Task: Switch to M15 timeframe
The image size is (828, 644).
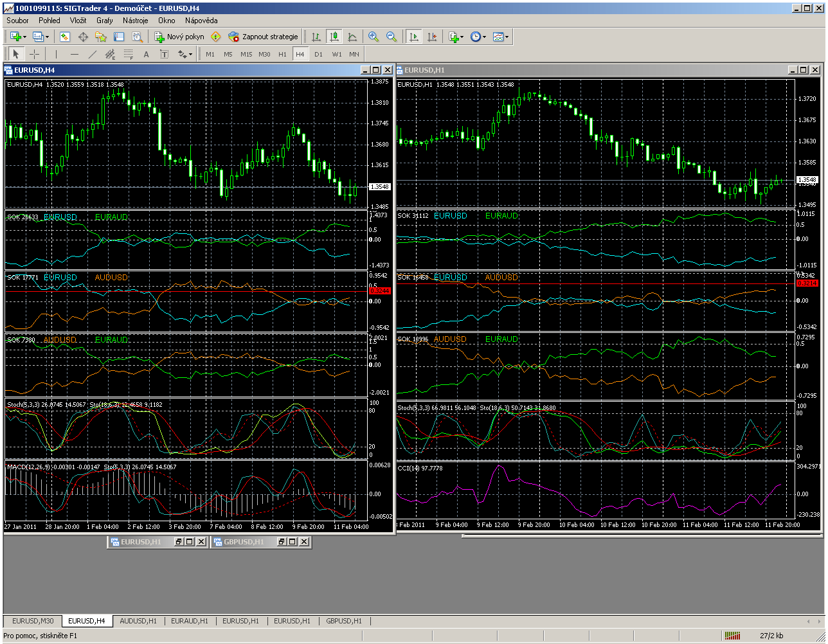Action: (x=246, y=54)
